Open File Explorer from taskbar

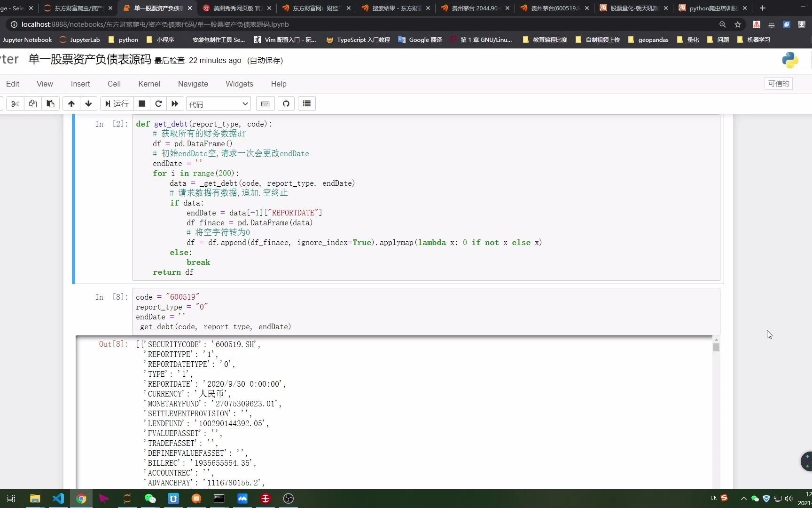(x=35, y=499)
